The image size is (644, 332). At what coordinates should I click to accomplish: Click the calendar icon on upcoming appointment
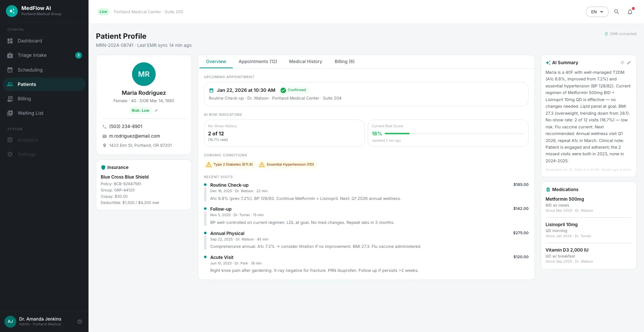coord(211,90)
